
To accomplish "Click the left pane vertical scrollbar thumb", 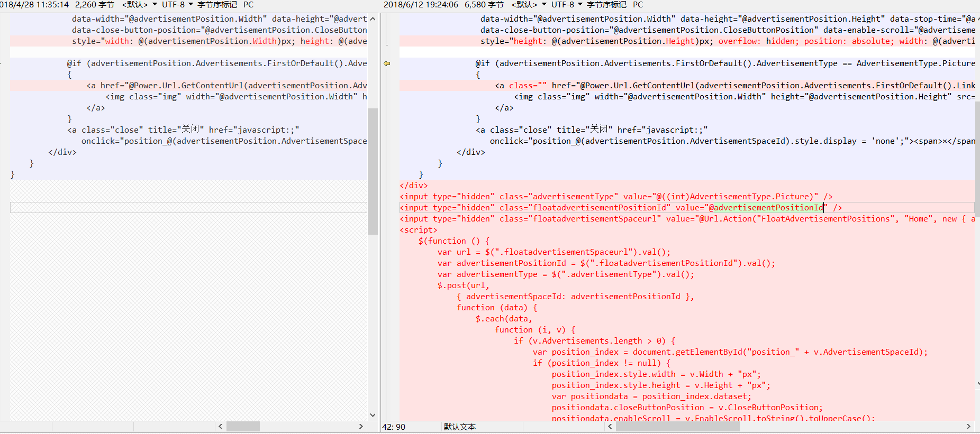I will tap(373, 171).
